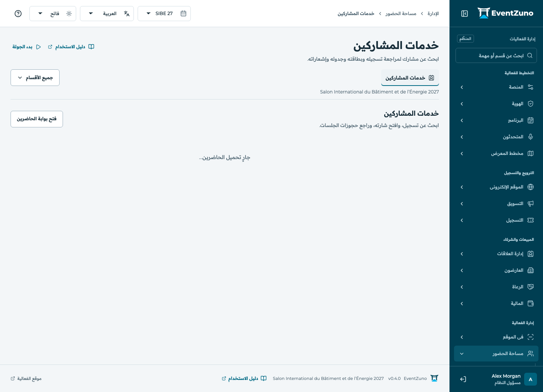Expand the المالية chevron

pyautogui.click(x=462, y=303)
